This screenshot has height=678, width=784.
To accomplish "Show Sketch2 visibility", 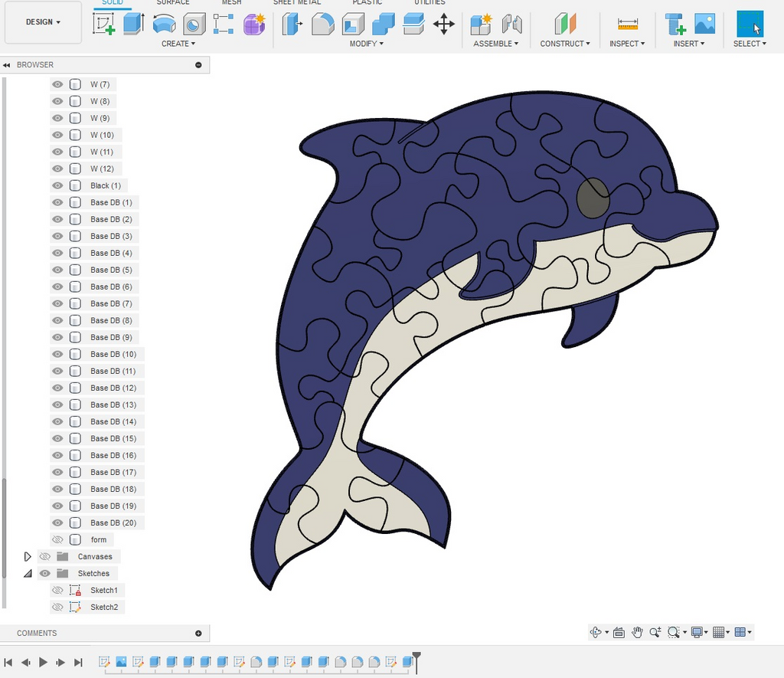I will pos(57,607).
